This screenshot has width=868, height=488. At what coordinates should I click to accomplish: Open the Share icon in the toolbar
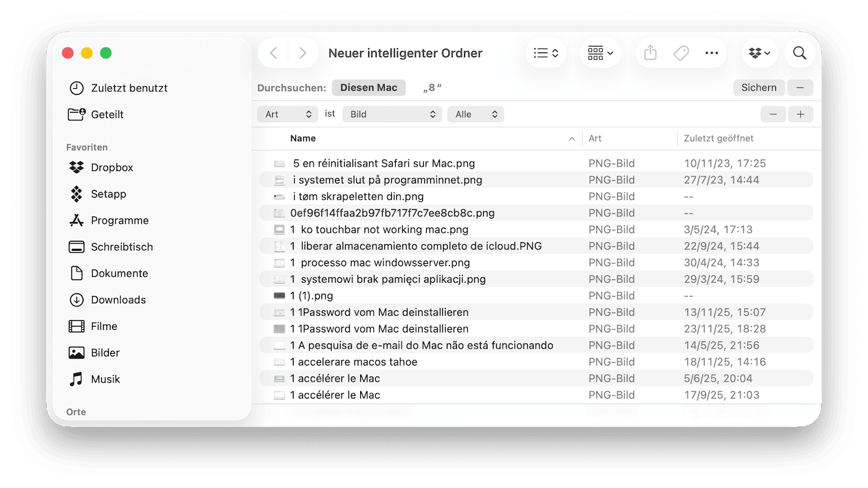(650, 53)
